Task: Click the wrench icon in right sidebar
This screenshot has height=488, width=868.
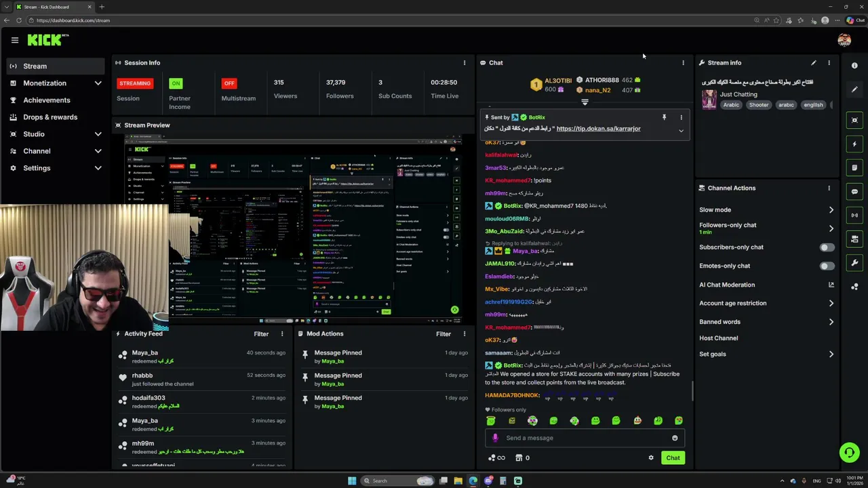Action: point(854,262)
